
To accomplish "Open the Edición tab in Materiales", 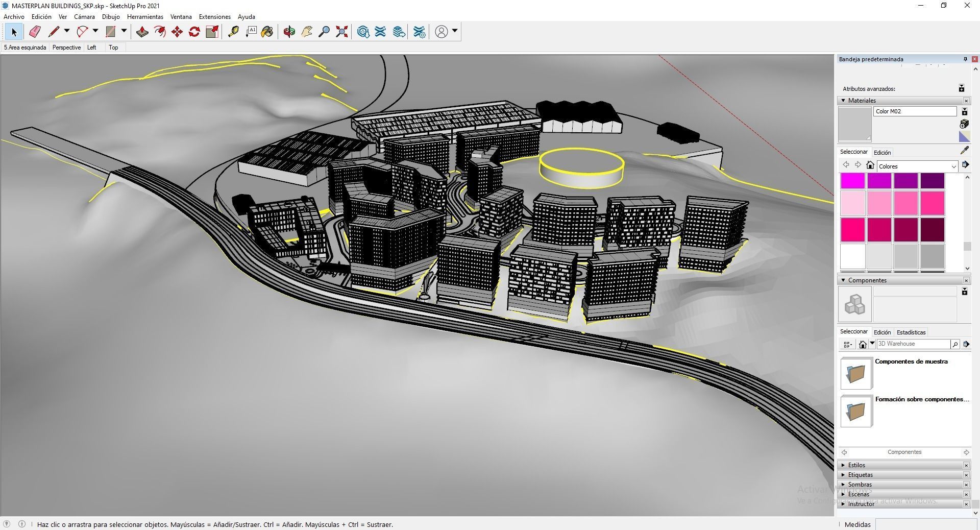I will (x=882, y=153).
